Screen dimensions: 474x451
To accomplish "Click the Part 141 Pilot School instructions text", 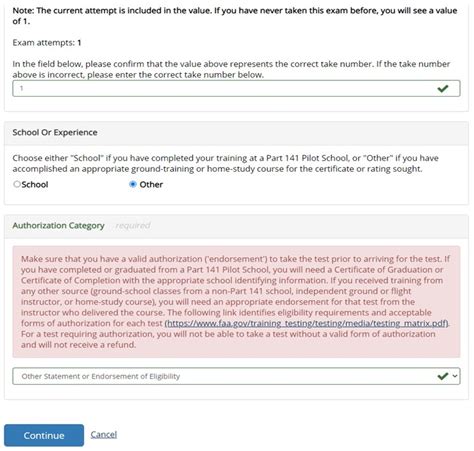I will pos(226,163).
